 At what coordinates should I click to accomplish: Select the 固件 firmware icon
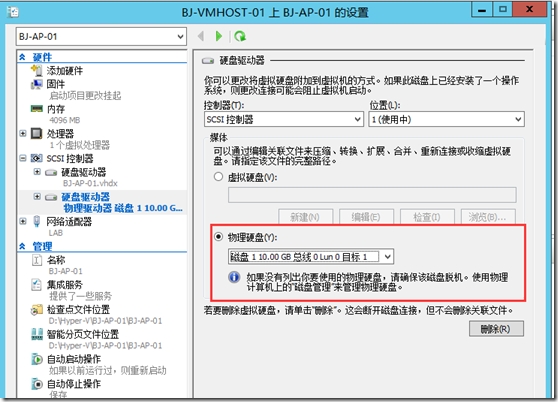click(x=37, y=84)
